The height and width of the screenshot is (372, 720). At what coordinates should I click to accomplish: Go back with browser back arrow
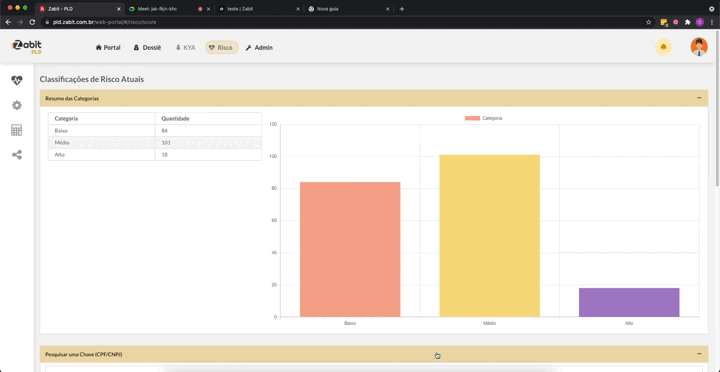pos(8,22)
